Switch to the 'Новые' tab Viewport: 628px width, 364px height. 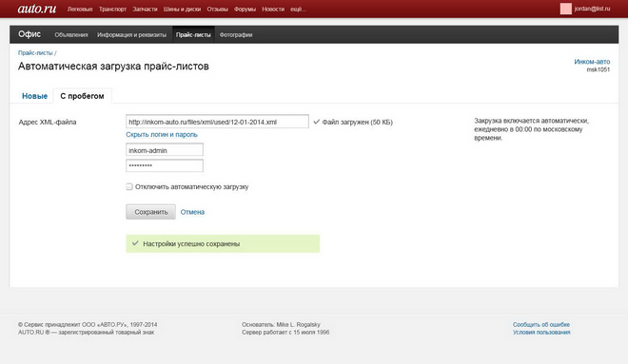click(x=34, y=96)
